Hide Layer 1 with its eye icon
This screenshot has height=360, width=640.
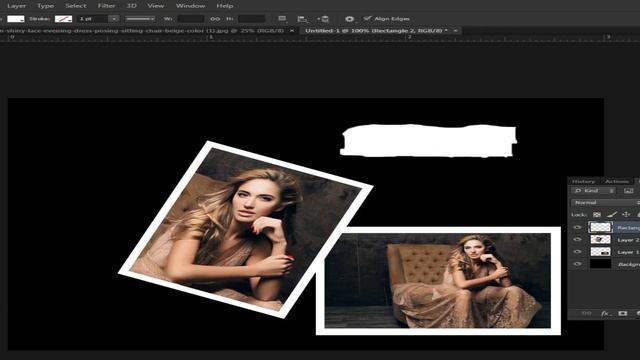pyautogui.click(x=577, y=252)
